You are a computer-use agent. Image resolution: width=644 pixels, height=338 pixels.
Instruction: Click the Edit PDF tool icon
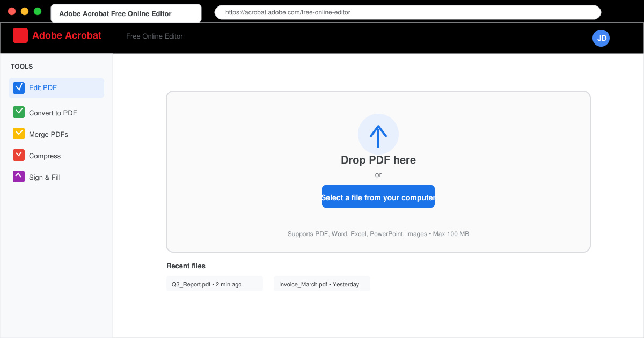(19, 87)
